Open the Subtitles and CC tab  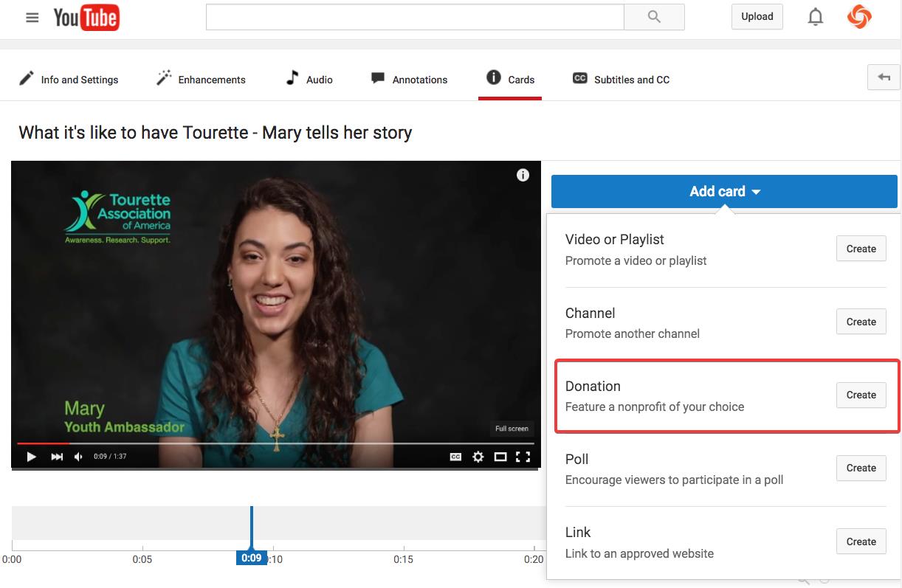click(622, 80)
